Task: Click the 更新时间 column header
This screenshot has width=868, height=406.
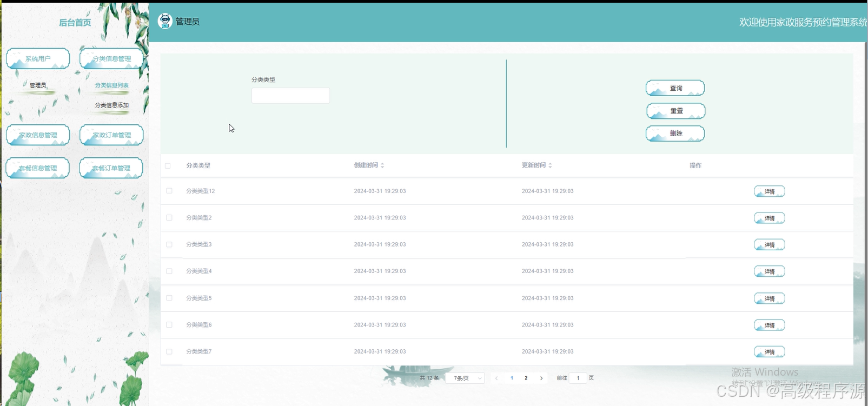Action: pos(534,165)
